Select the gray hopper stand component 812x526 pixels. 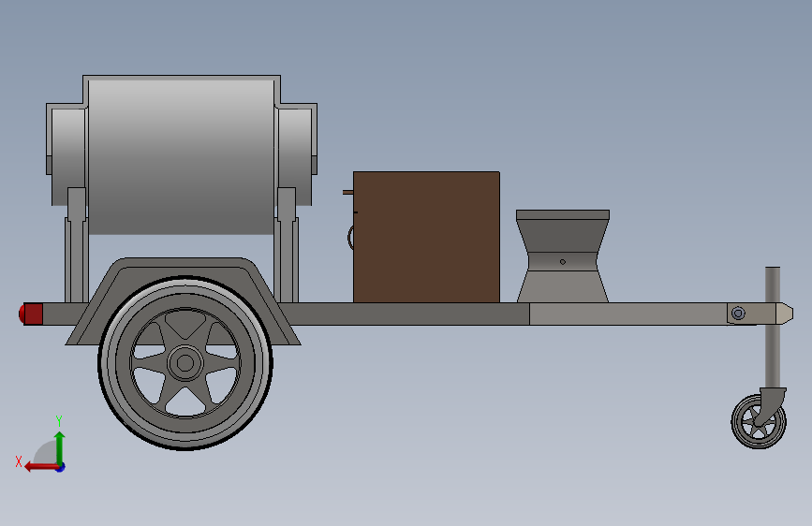pos(563,256)
